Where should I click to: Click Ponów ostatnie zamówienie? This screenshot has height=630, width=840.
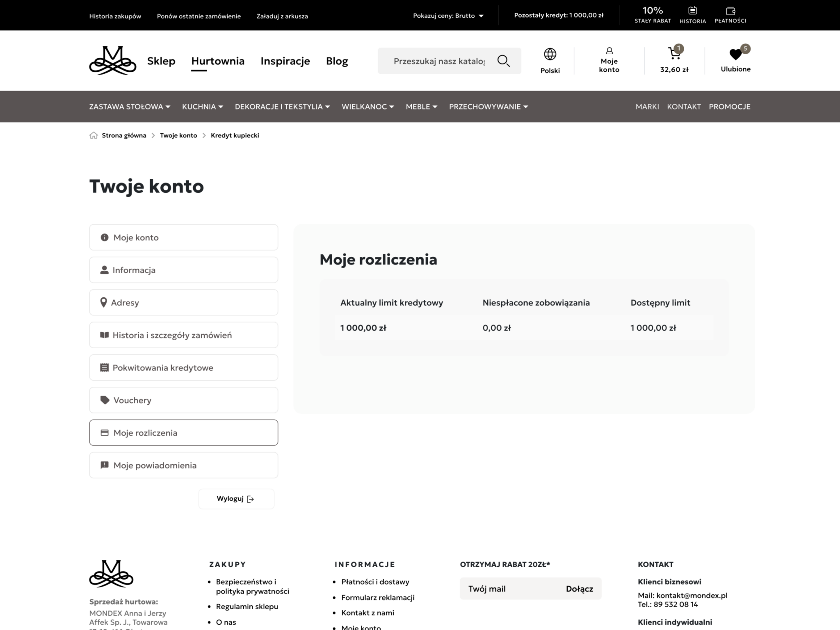point(199,16)
